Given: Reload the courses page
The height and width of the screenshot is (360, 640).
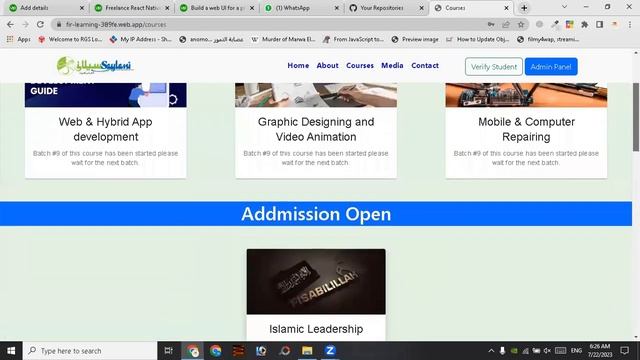Looking at the screenshot, I should tap(40, 24).
